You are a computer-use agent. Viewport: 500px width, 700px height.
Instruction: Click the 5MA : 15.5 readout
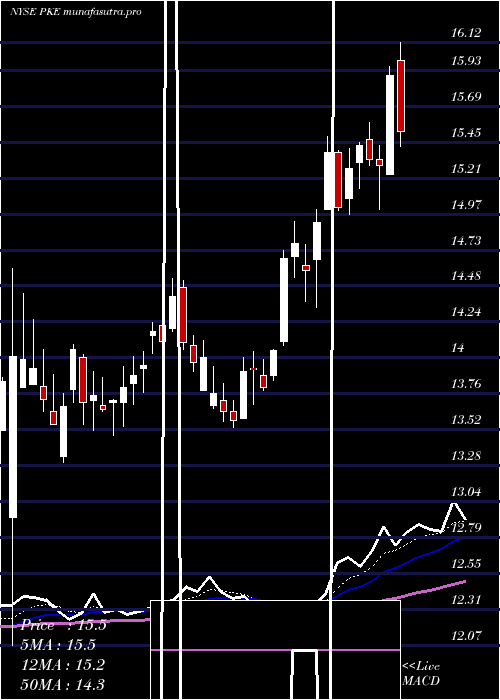point(58,645)
